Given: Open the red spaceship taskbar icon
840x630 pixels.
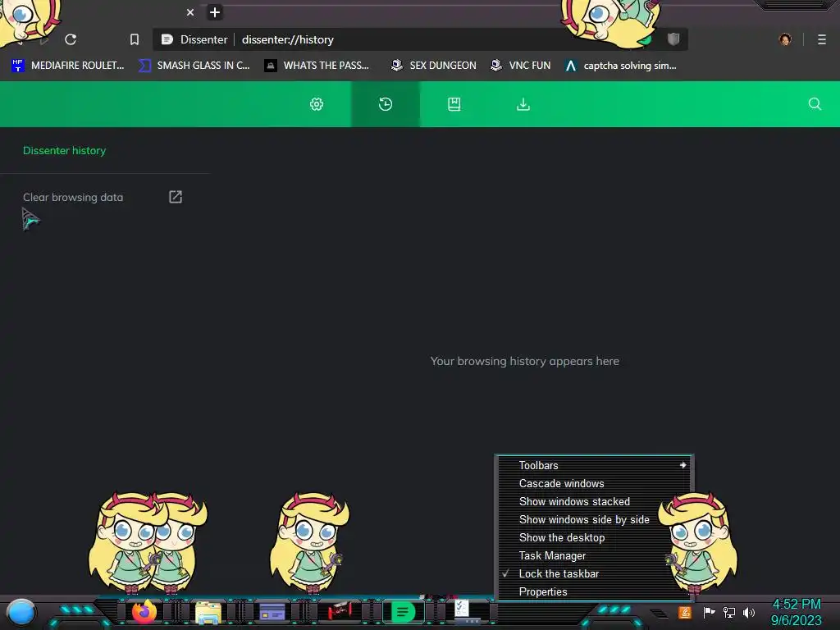Looking at the screenshot, I should click(x=339, y=610).
